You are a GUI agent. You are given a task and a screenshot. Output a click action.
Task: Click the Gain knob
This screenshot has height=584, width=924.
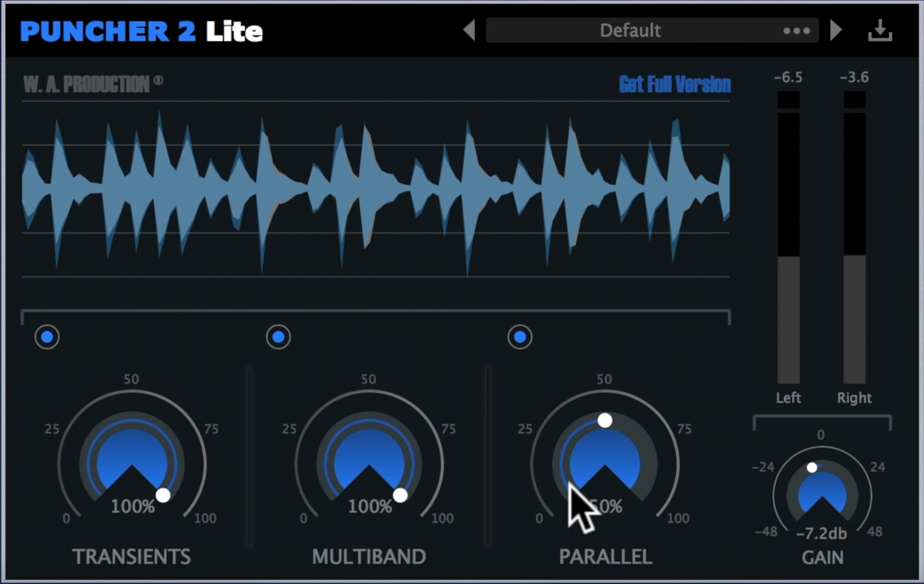point(822,492)
